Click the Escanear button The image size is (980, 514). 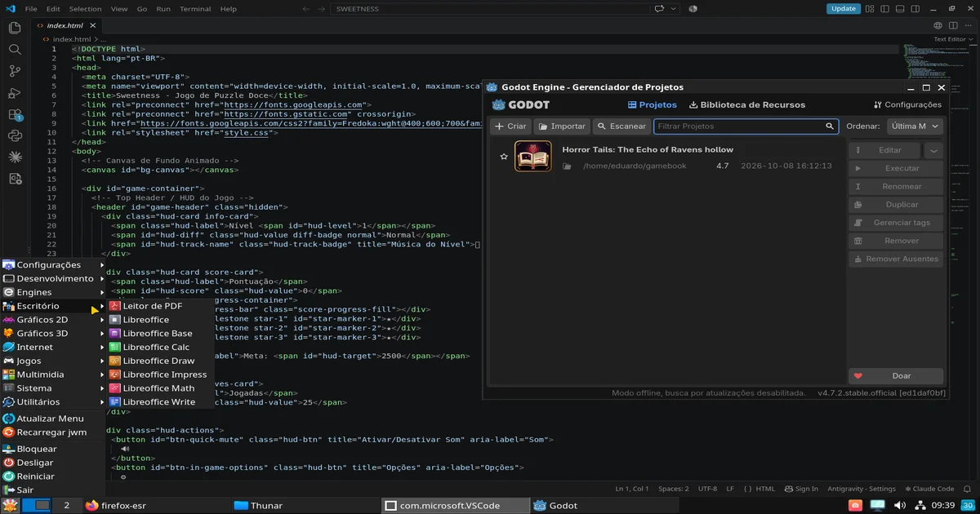click(621, 126)
